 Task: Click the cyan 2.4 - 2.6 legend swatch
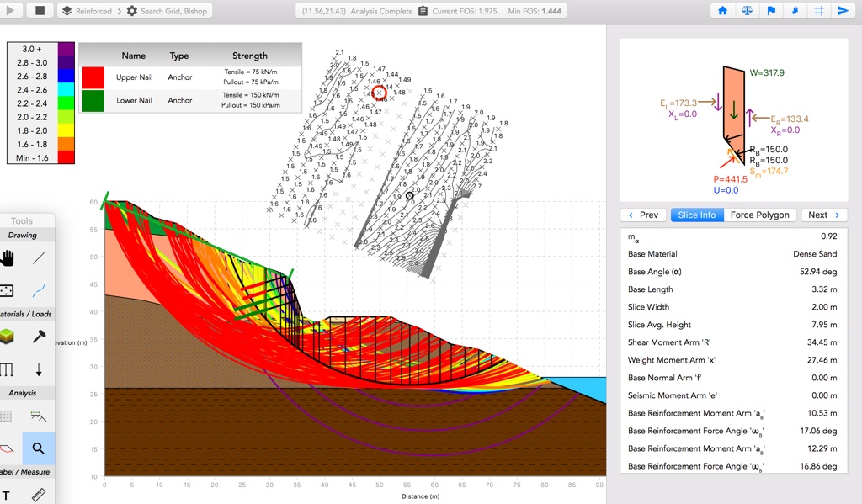click(66, 89)
